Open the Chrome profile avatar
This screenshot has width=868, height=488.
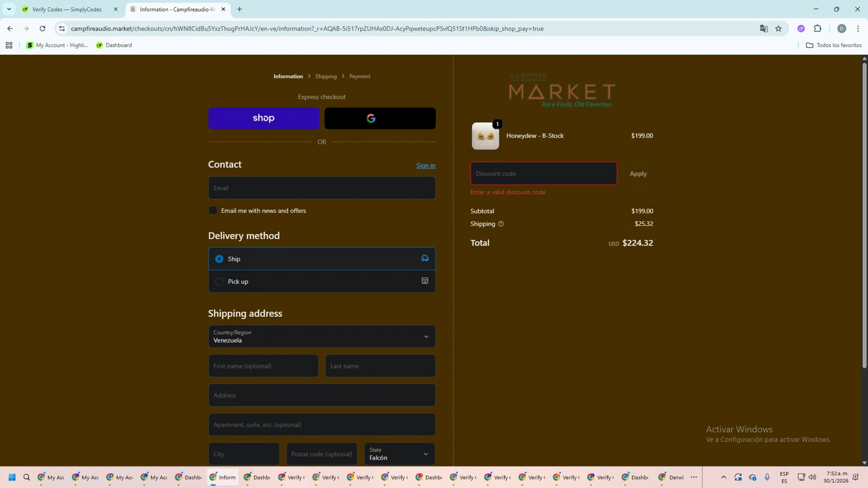pyautogui.click(x=842, y=28)
